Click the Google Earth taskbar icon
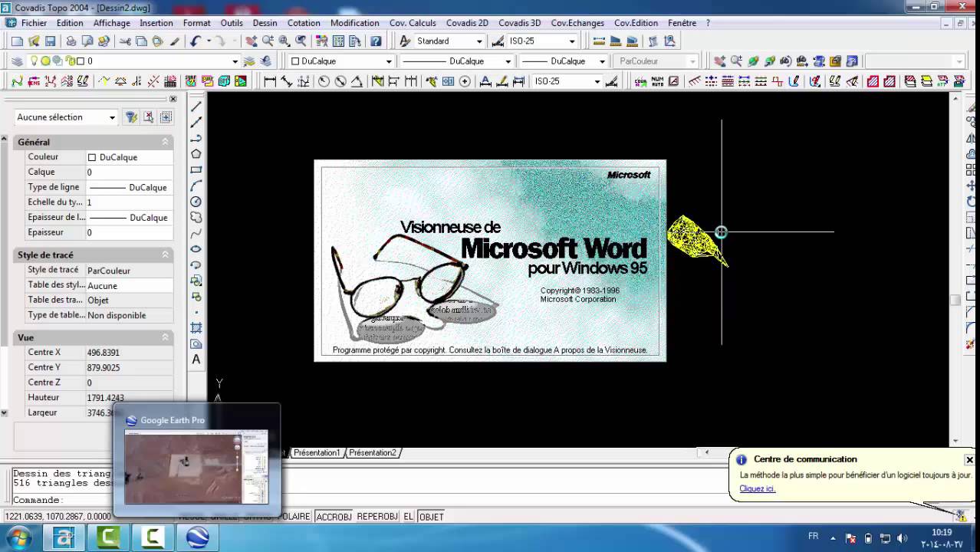The height and width of the screenshot is (552, 980). point(197,538)
